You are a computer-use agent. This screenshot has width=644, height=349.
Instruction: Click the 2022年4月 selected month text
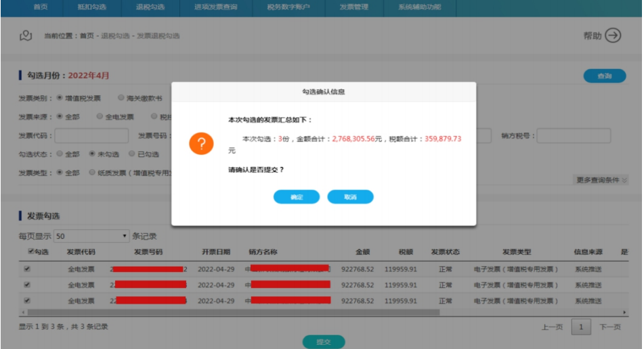pos(88,76)
